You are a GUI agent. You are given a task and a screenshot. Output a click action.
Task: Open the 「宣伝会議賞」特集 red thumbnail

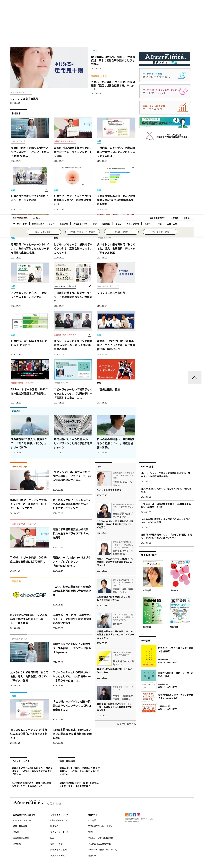(116, 369)
